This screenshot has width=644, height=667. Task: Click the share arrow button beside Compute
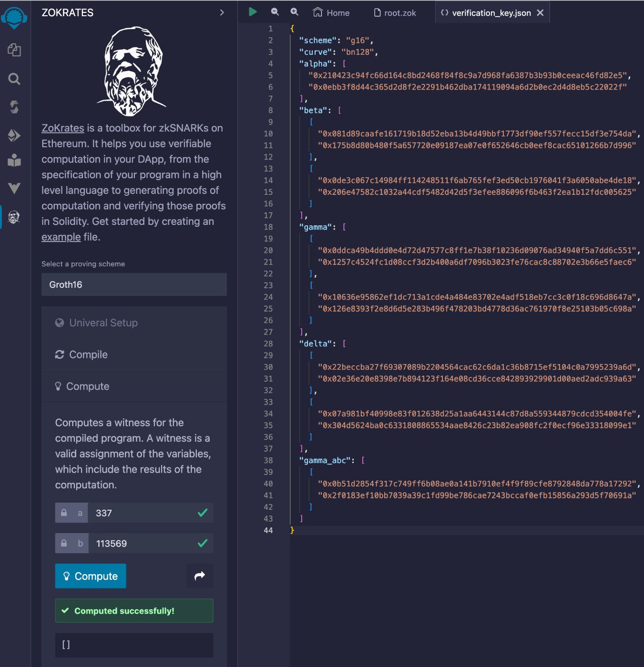pyautogui.click(x=199, y=576)
